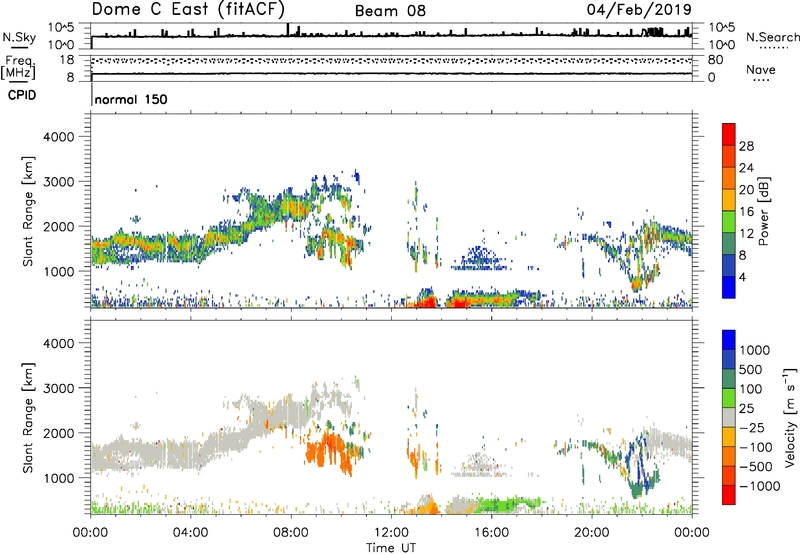Click the "N.Sky" legend label
This screenshot has height=554, width=800.
coord(19,37)
